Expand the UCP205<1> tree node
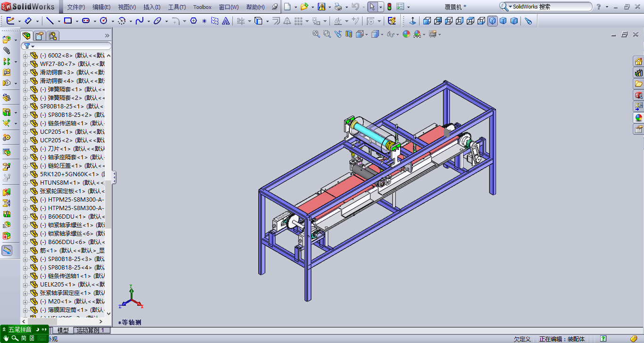Image resolution: width=644 pixels, height=343 pixels. click(25, 132)
